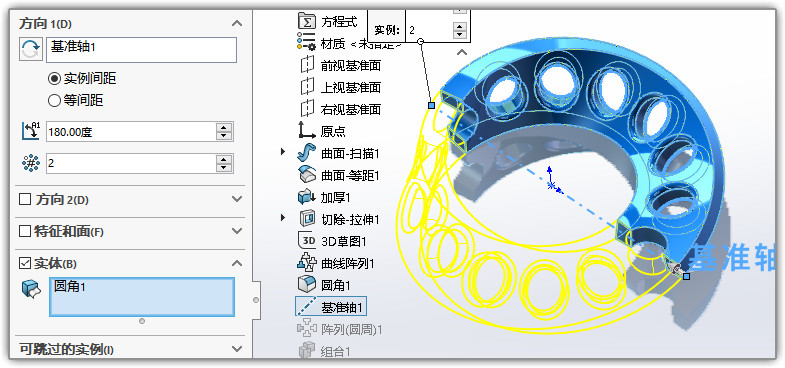Select 右视基准面 in the feature tree

(350, 109)
